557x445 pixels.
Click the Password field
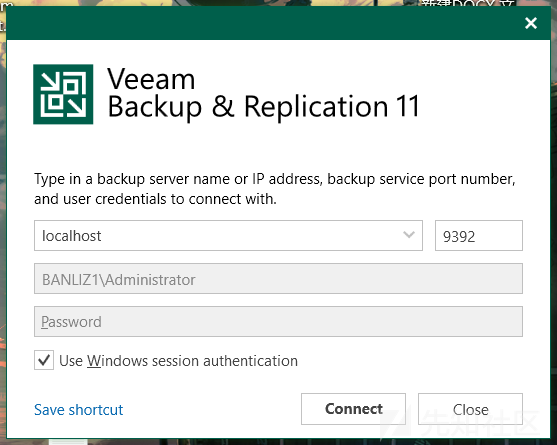pyautogui.click(x=278, y=321)
